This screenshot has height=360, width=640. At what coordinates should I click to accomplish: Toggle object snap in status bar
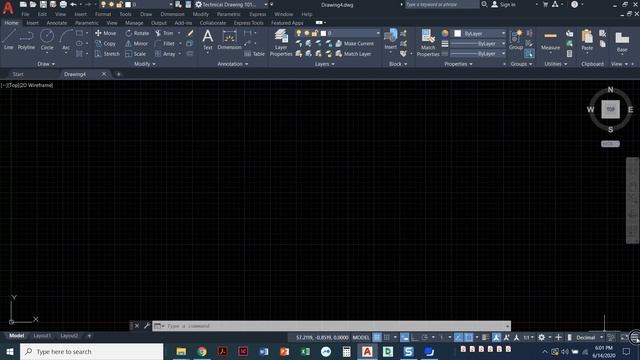469,337
